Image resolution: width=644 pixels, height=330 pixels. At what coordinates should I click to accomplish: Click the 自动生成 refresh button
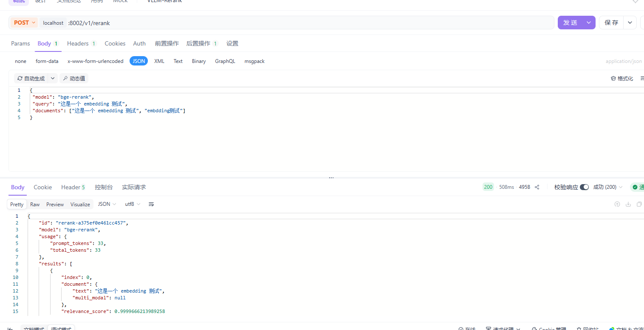click(31, 78)
